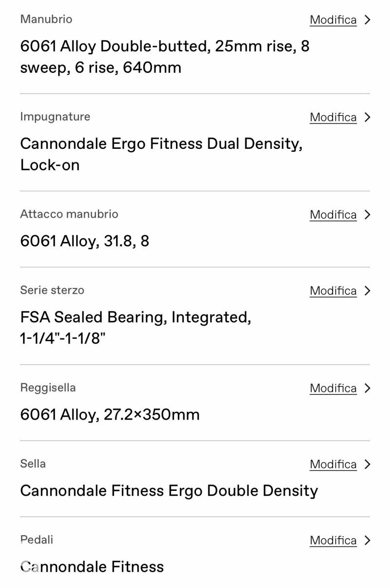Open the Modifica link for Manubrio
The height and width of the screenshot is (588, 390).
[333, 20]
